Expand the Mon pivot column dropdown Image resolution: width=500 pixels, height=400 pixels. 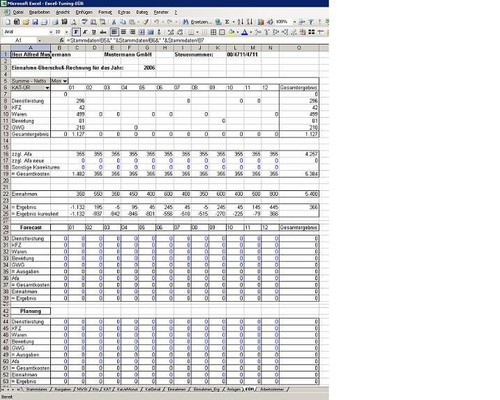click(65, 81)
